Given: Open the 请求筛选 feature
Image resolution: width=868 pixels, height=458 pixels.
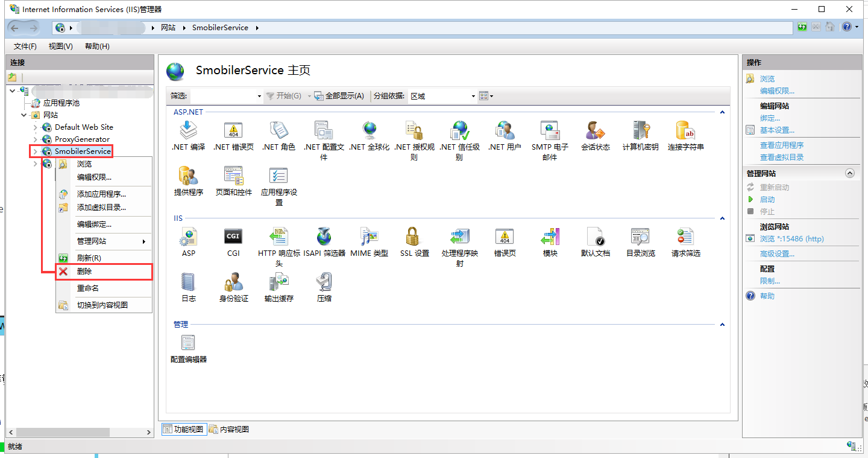Looking at the screenshot, I should tap(685, 242).
